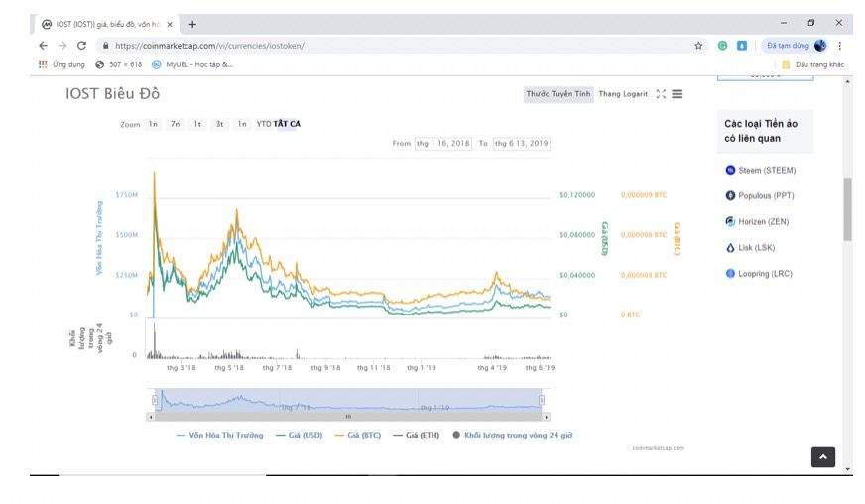This screenshot has width=865, height=504.
Task: Open the MyUEL bookmark
Action: pos(192,64)
